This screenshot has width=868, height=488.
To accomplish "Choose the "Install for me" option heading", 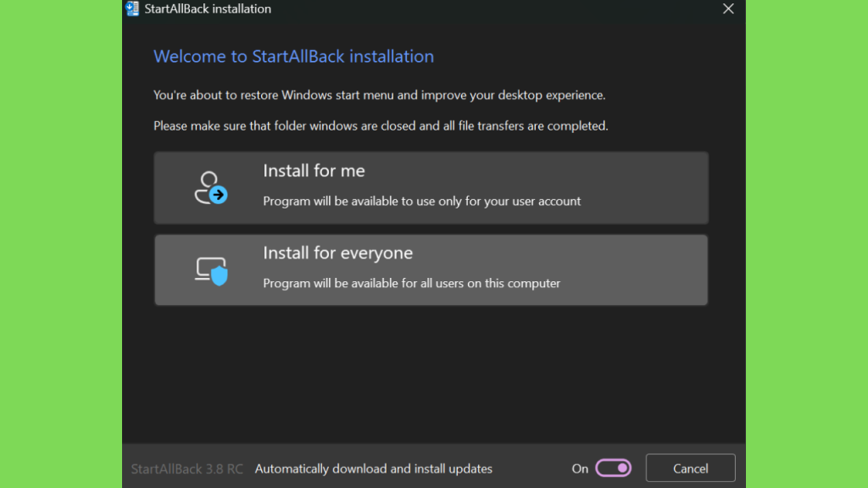I will pos(314,170).
